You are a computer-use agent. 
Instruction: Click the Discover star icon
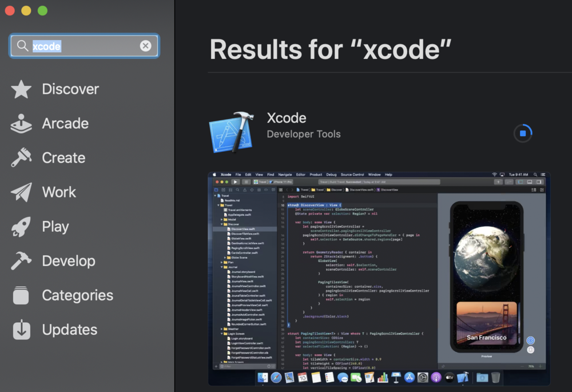[x=21, y=89]
